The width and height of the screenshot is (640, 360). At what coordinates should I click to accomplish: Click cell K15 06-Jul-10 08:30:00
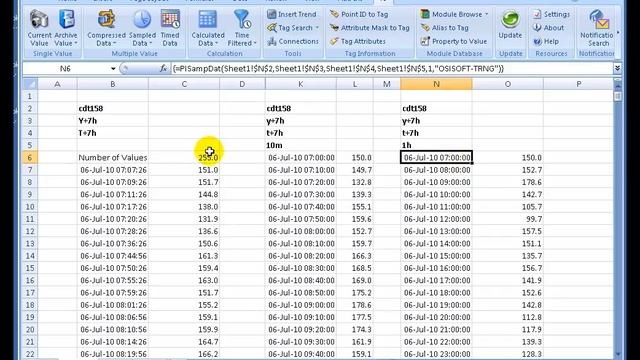(x=300, y=268)
